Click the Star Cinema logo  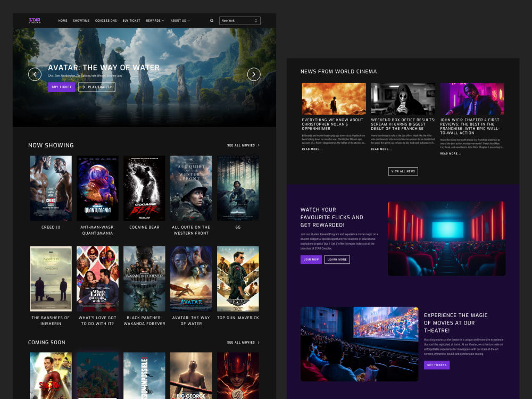[35, 20]
